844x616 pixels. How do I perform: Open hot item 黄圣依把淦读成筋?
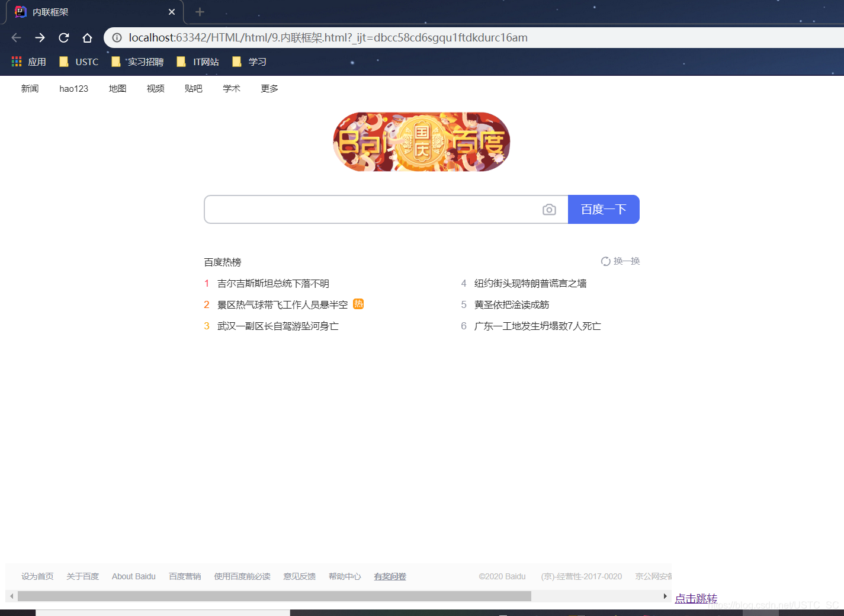coord(512,305)
